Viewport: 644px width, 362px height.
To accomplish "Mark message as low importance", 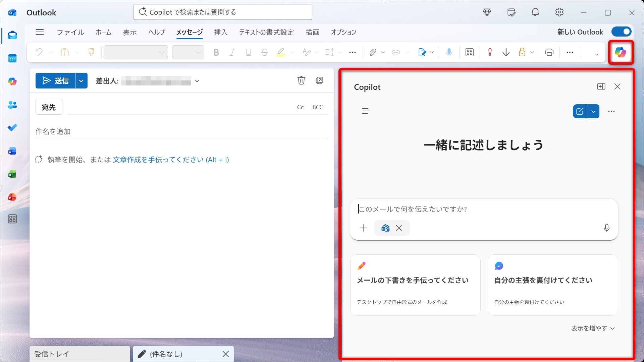I will coord(506,52).
